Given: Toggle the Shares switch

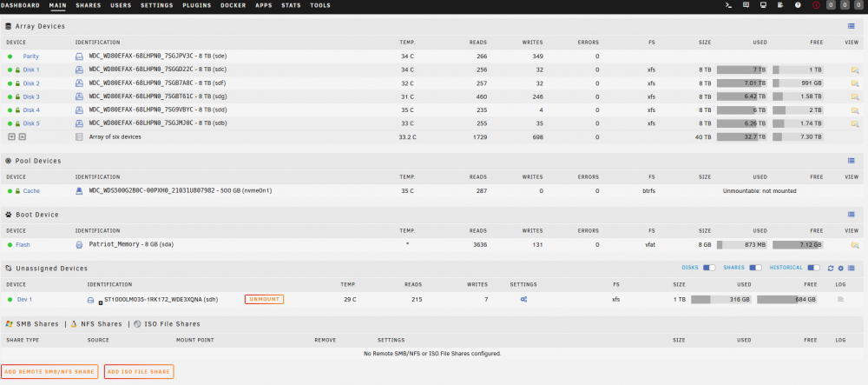Looking at the screenshot, I should tap(756, 268).
